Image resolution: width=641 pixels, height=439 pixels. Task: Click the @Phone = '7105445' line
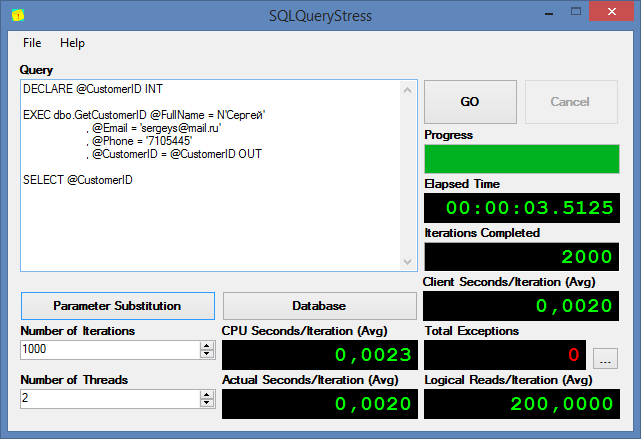pos(139,141)
